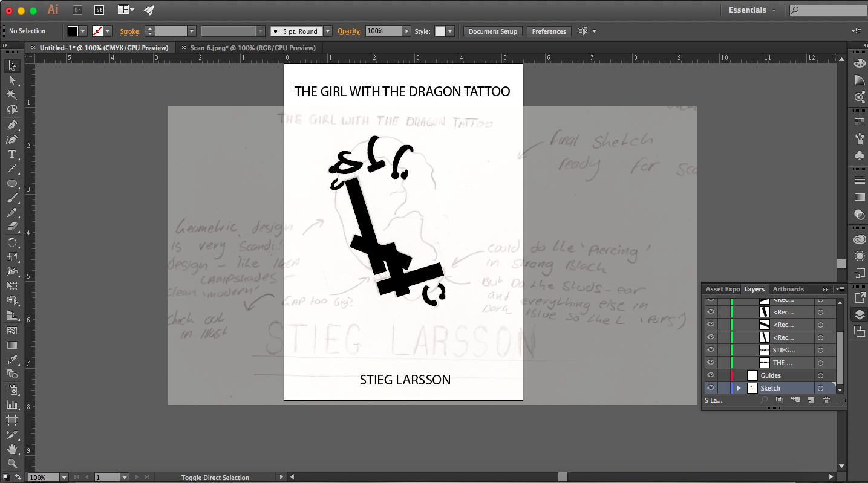Select the Eyedropper tool
Image resolution: width=868 pixels, height=483 pixels.
12,360
